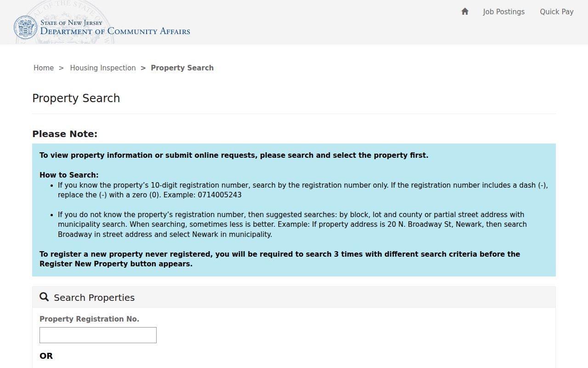Click the Search Properties panel title
The height and width of the screenshot is (368, 588).
pos(94,298)
